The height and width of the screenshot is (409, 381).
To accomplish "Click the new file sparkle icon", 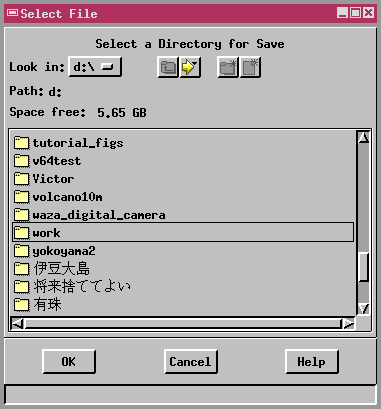I will (250, 67).
